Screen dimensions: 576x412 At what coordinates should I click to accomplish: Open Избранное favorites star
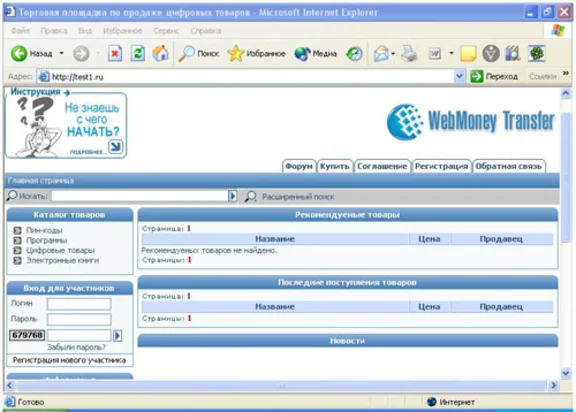256,54
